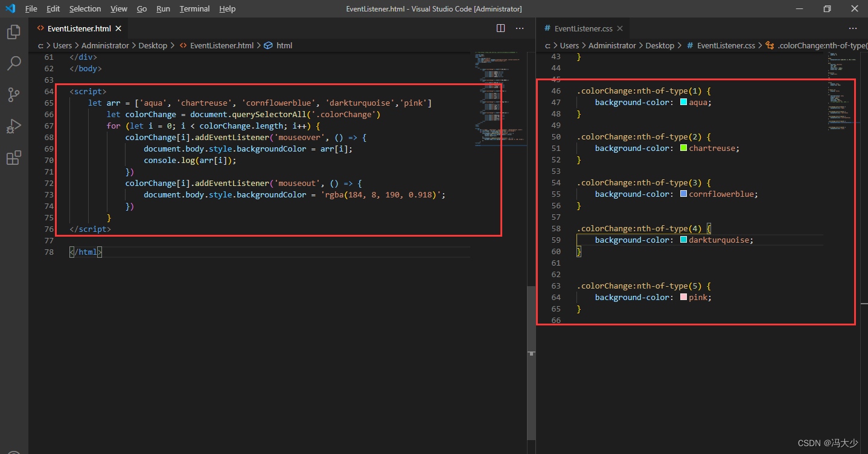Image resolution: width=868 pixels, height=454 pixels.
Task: Click the html symbol icon in breadcrumb
Action: (269, 45)
